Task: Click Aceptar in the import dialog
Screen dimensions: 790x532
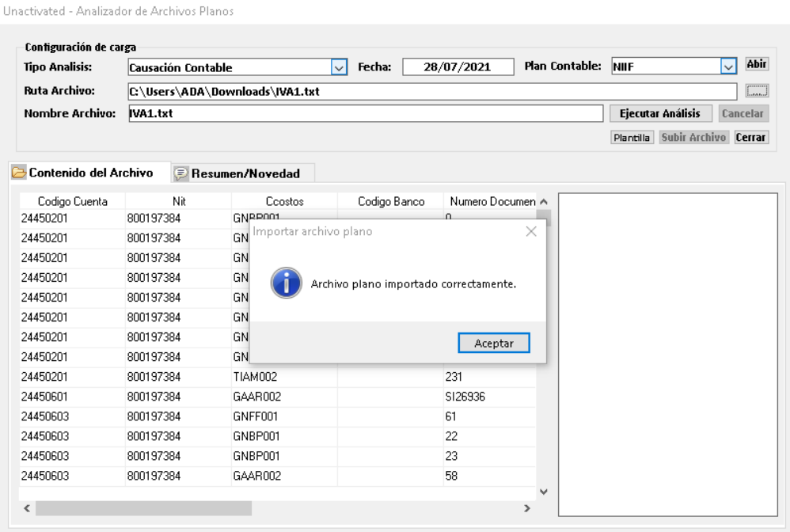Action: 494,343
